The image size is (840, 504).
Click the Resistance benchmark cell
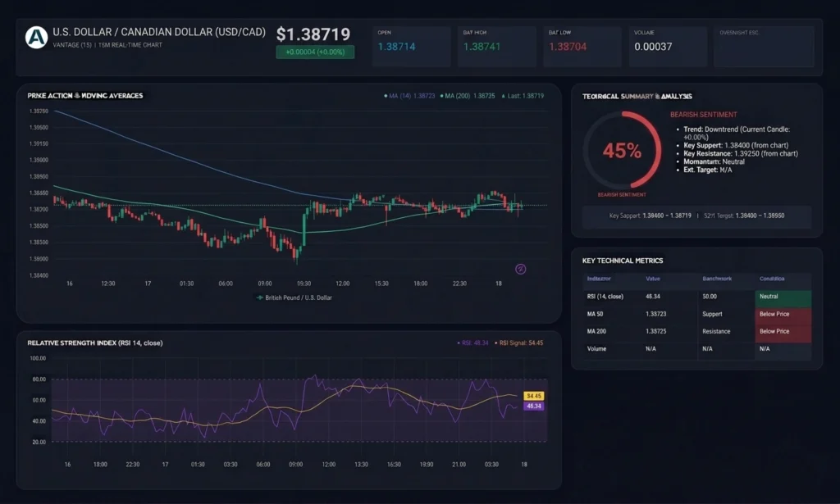(x=716, y=331)
